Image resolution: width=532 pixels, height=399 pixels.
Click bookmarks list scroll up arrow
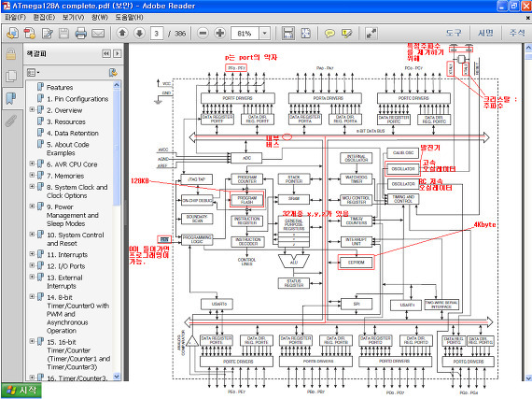[117, 85]
